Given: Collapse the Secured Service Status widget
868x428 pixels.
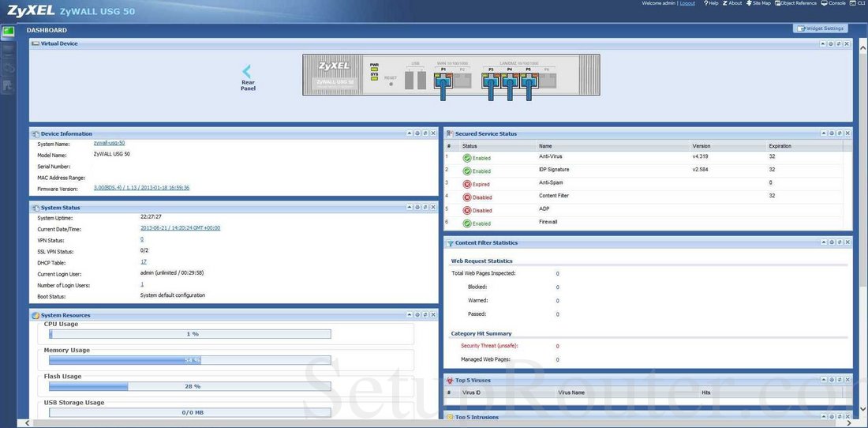Looking at the screenshot, I should tap(824, 133).
